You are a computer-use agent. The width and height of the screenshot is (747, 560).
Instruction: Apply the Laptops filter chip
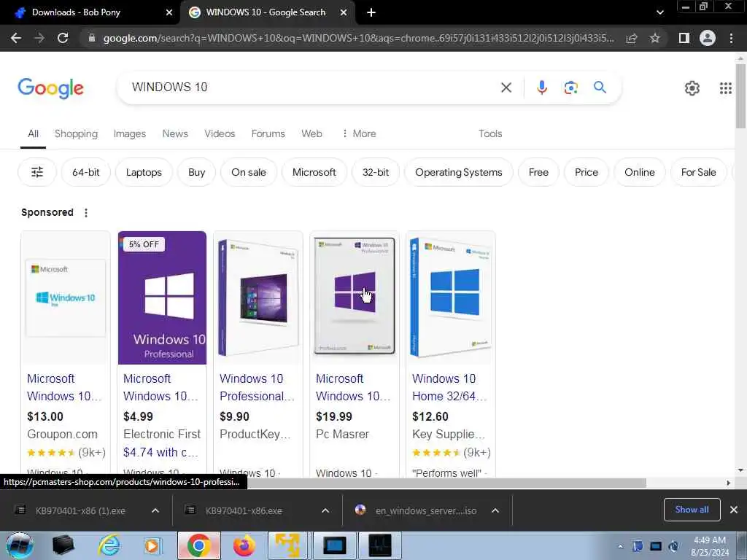pyautogui.click(x=144, y=172)
